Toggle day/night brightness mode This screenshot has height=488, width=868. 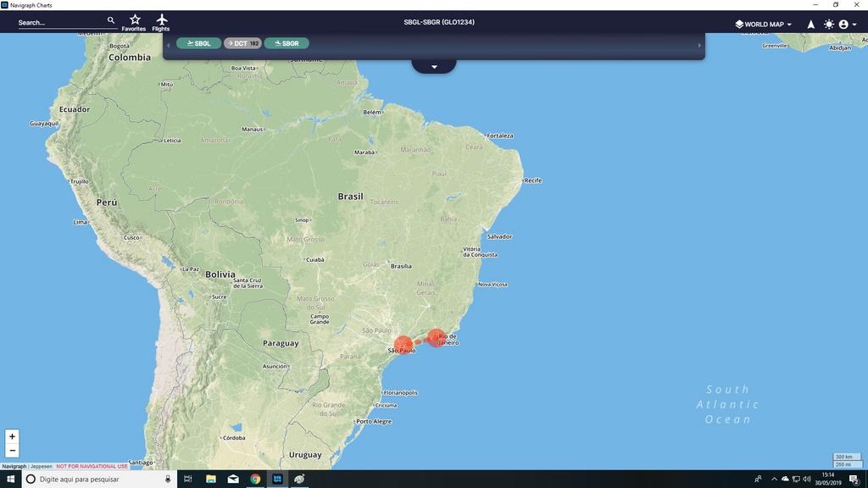point(829,25)
